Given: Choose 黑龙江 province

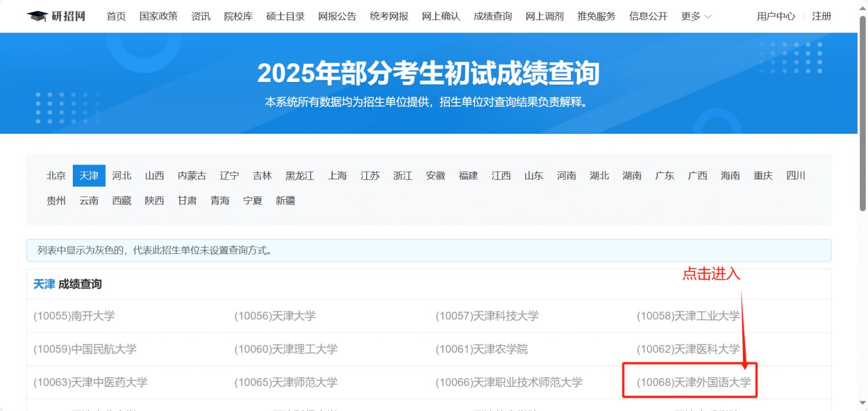Looking at the screenshot, I should click(x=300, y=176).
